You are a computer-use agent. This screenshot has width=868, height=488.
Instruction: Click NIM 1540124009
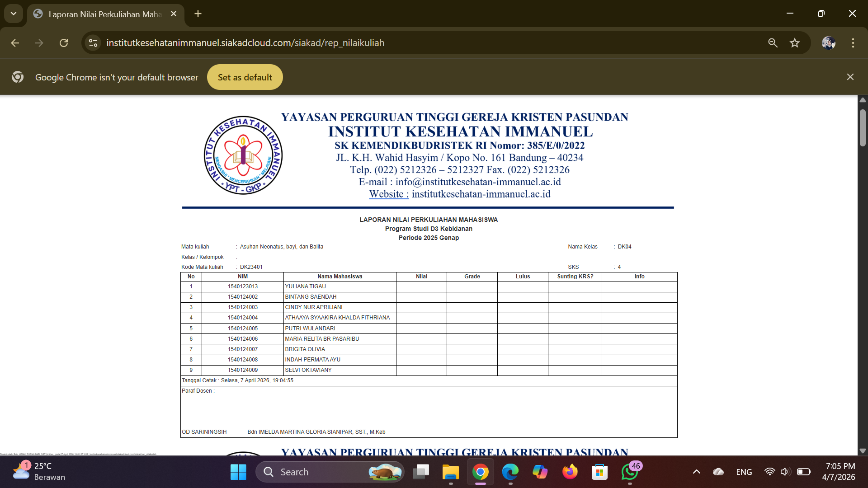click(x=243, y=370)
